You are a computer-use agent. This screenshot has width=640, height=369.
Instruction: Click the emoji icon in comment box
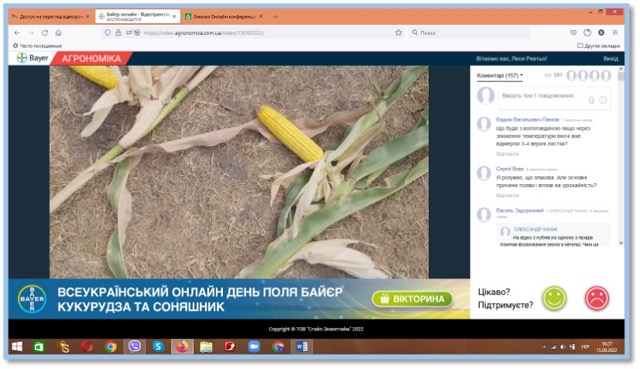[x=603, y=100]
